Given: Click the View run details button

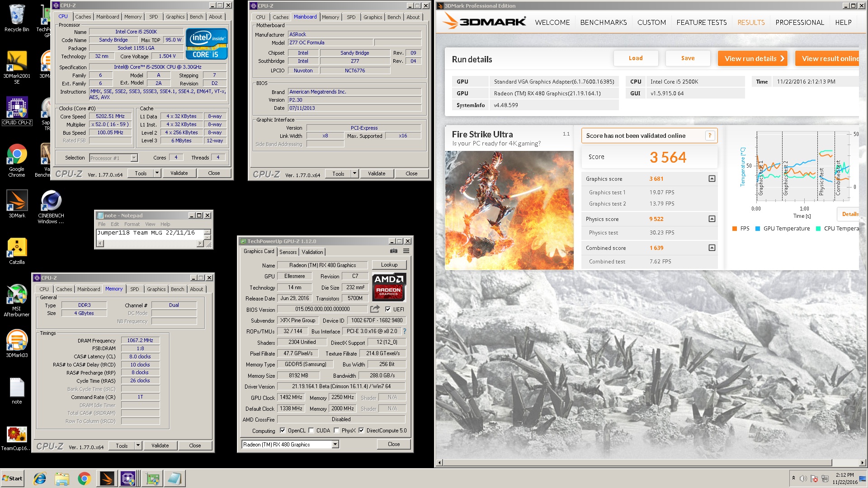Looking at the screenshot, I should 752,59.
